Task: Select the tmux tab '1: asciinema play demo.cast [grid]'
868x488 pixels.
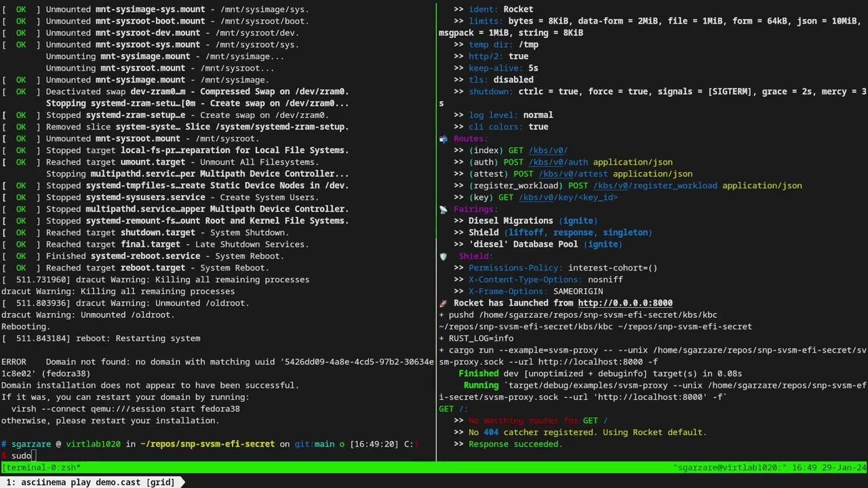Action: tap(91, 483)
